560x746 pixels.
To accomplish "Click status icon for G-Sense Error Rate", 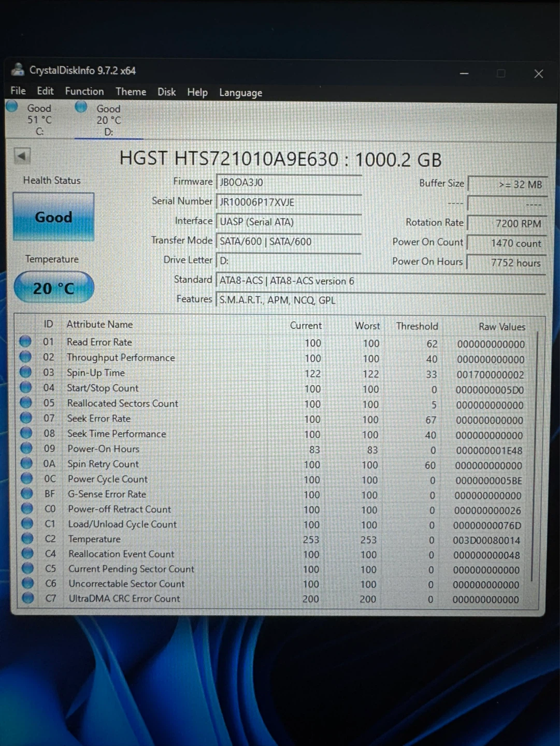I will [x=27, y=493].
